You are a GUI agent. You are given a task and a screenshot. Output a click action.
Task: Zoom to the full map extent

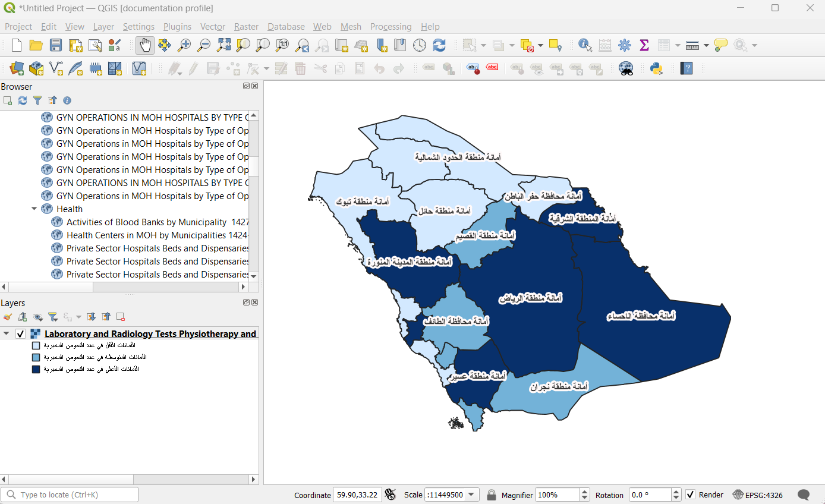click(223, 45)
